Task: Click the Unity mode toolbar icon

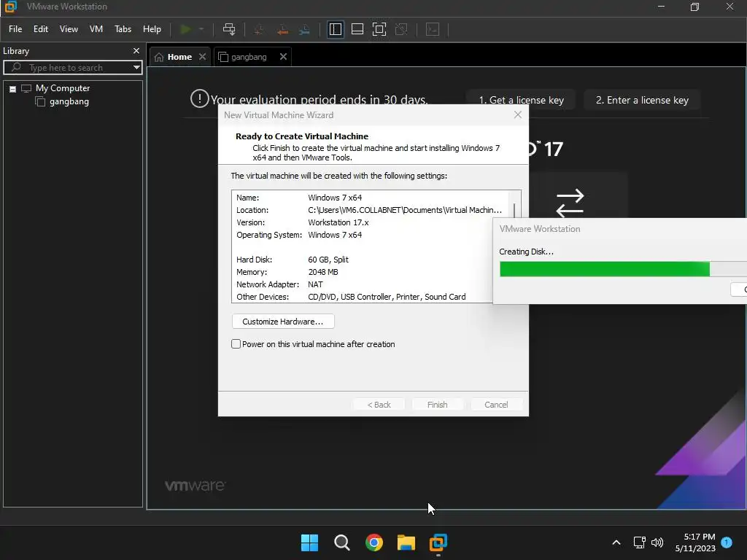Action: tap(402, 29)
